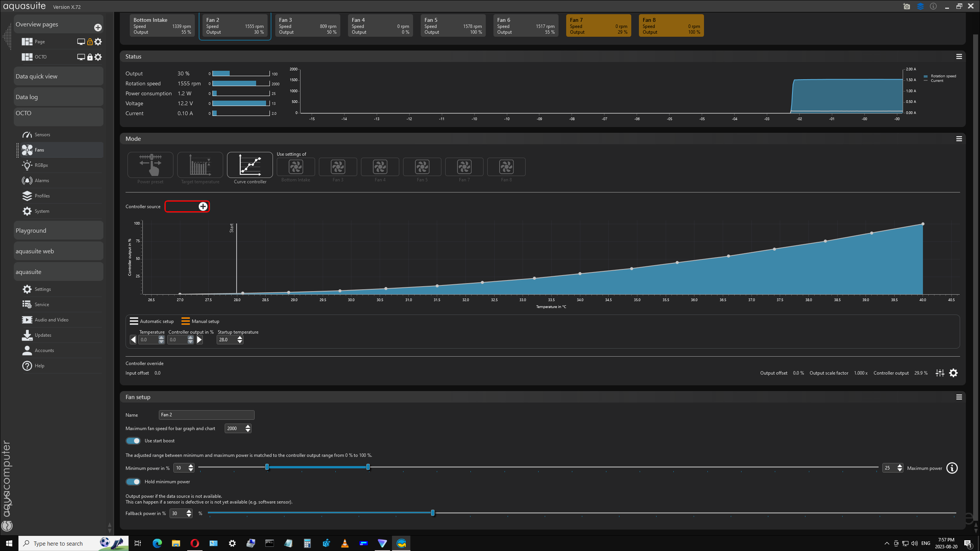Image resolution: width=980 pixels, height=551 pixels.
Task: Click the Fallback power slider handle
Action: coord(433,513)
